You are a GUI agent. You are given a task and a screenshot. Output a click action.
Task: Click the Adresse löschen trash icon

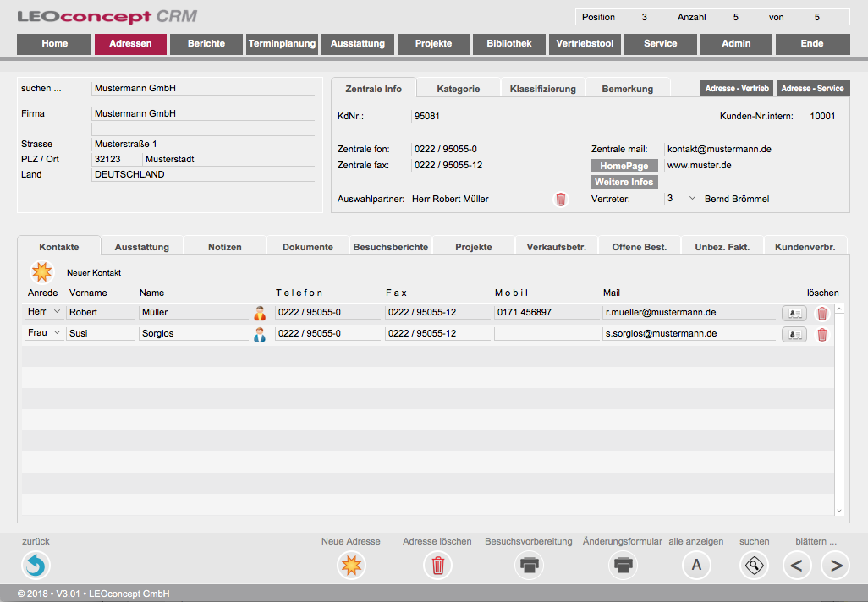pos(437,565)
